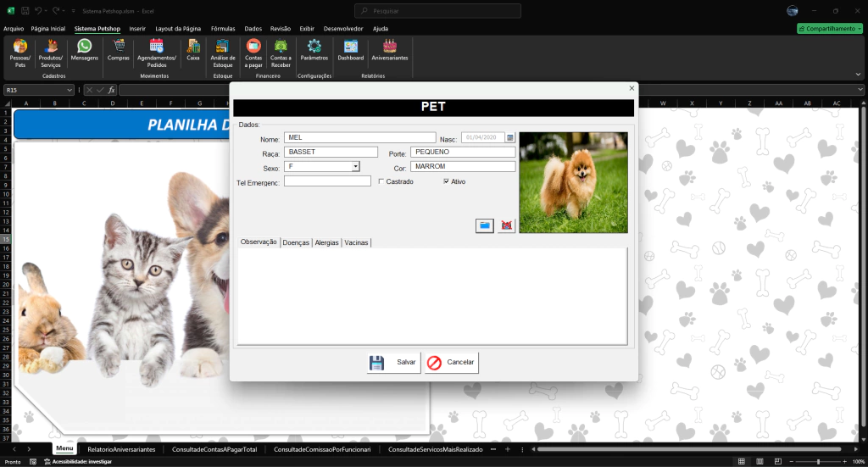
Task: Click the Cancelar button
Action: (x=451, y=363)
